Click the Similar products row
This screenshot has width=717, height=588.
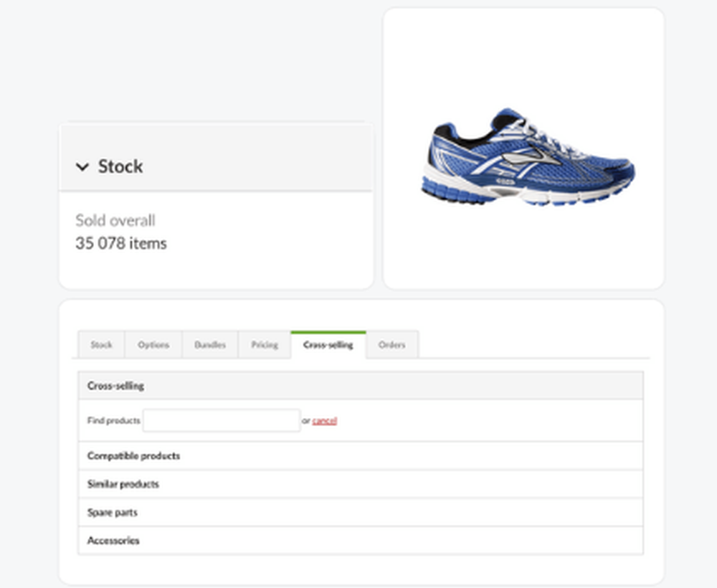361,484
